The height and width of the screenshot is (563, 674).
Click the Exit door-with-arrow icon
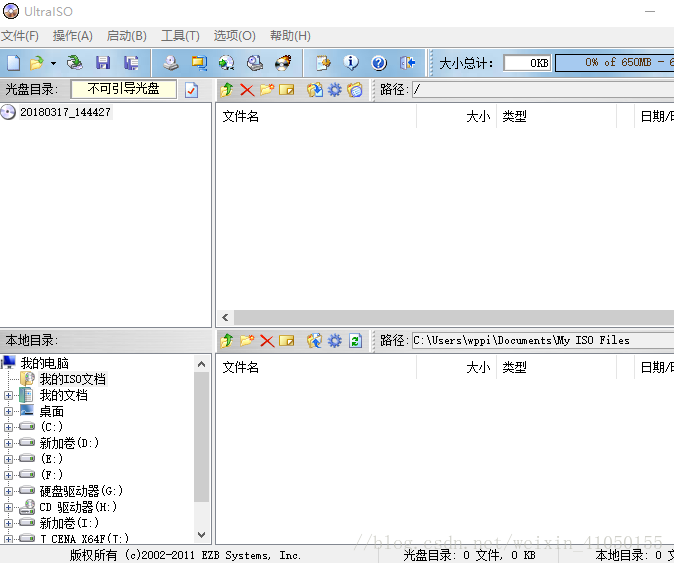tap(407, 63)
